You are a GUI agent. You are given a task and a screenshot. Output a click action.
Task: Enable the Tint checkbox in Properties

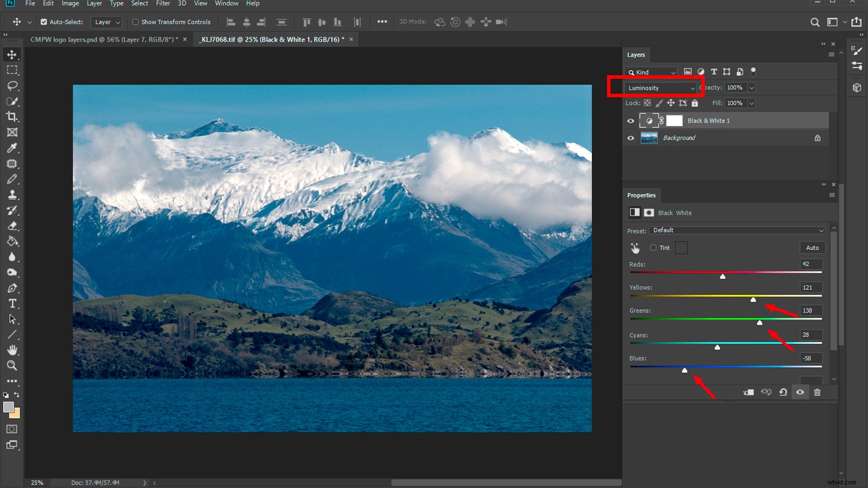653,248
